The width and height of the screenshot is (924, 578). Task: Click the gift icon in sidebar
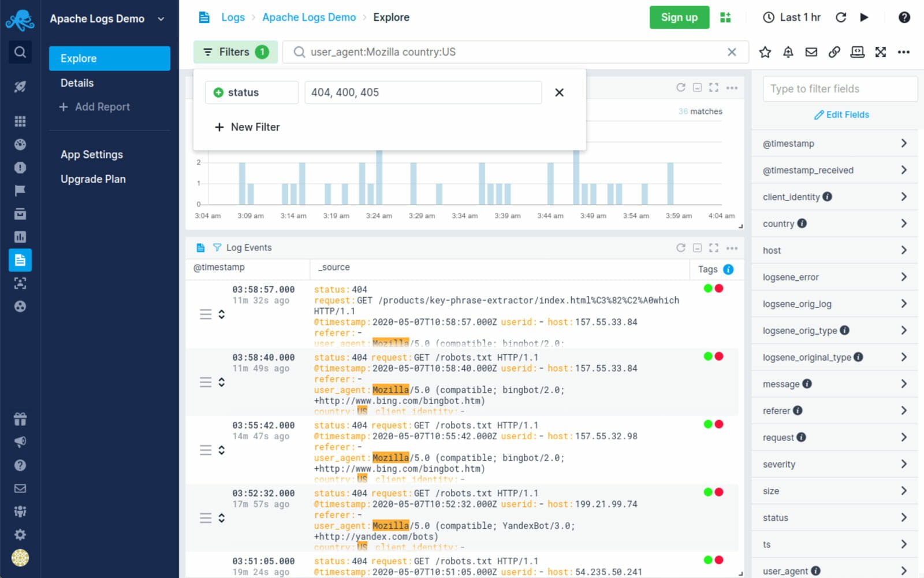(x=20, y=419)
